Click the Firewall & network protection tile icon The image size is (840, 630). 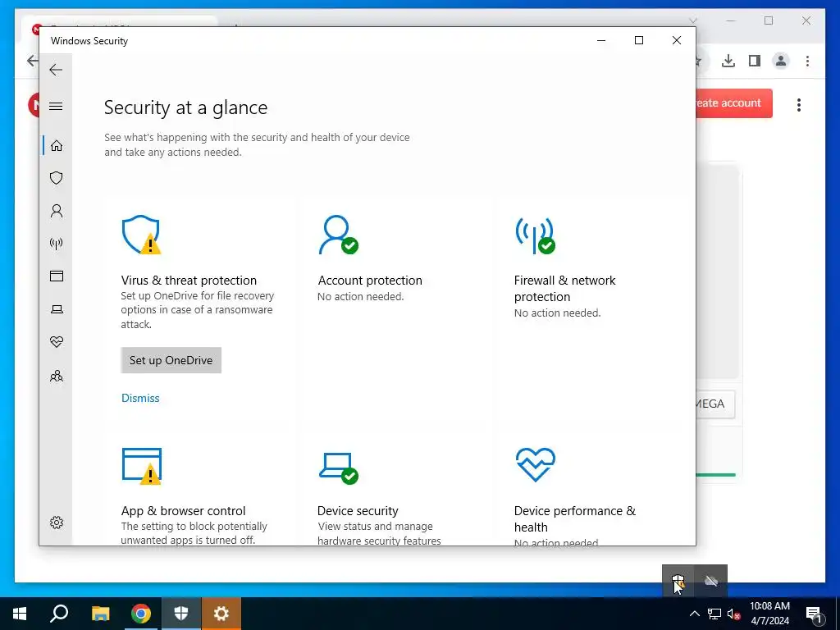(535, 235)
